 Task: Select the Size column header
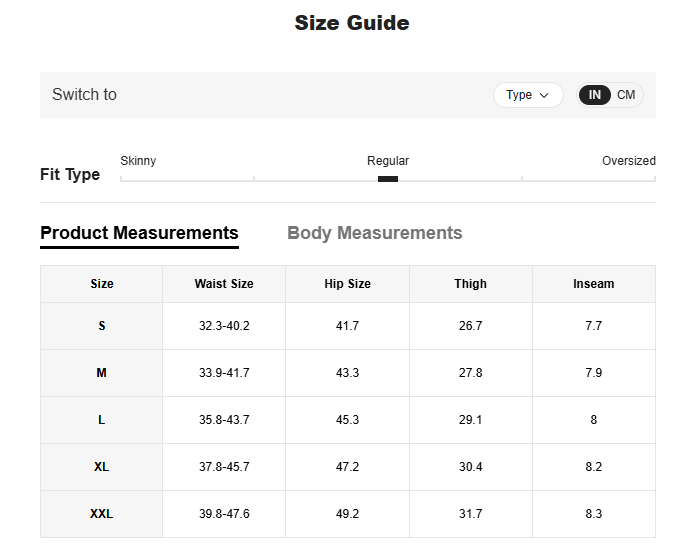pyautogui.click(x=102, y=284)
